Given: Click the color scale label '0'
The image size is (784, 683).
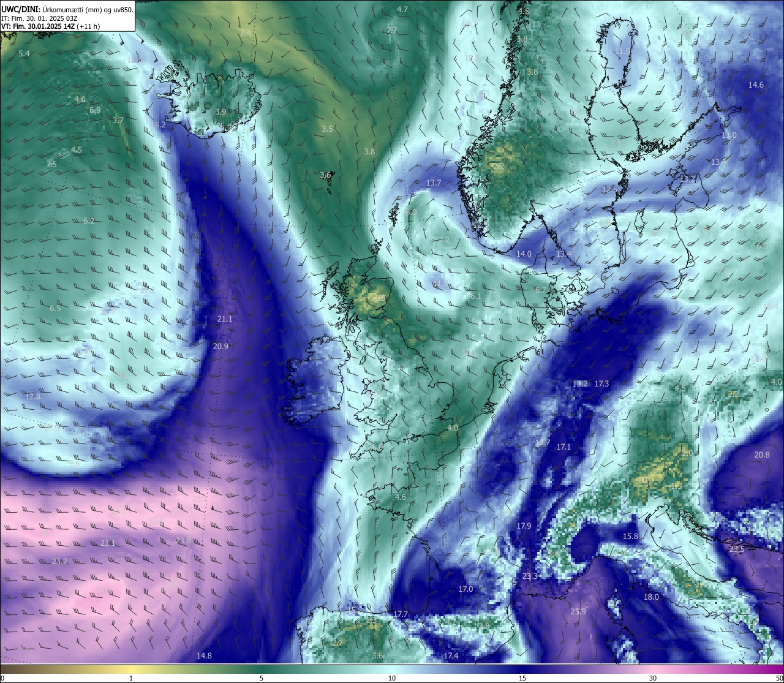Looking at the screenshot, I should [2, 678].
